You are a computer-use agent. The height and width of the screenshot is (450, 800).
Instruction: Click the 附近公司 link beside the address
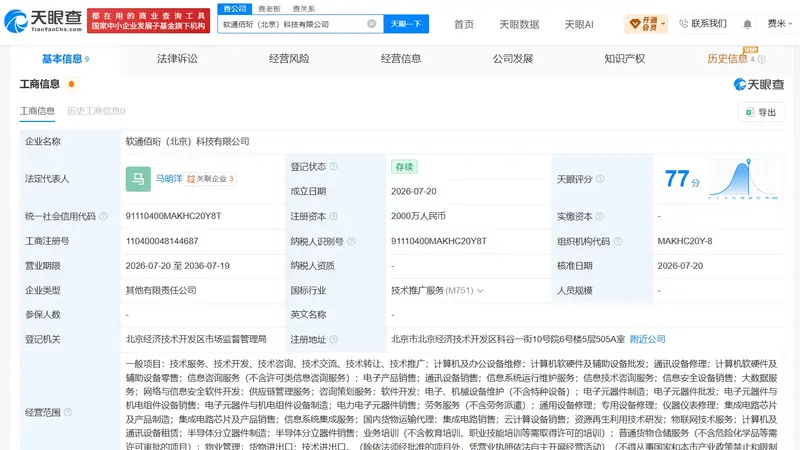[x=647, y=339]
